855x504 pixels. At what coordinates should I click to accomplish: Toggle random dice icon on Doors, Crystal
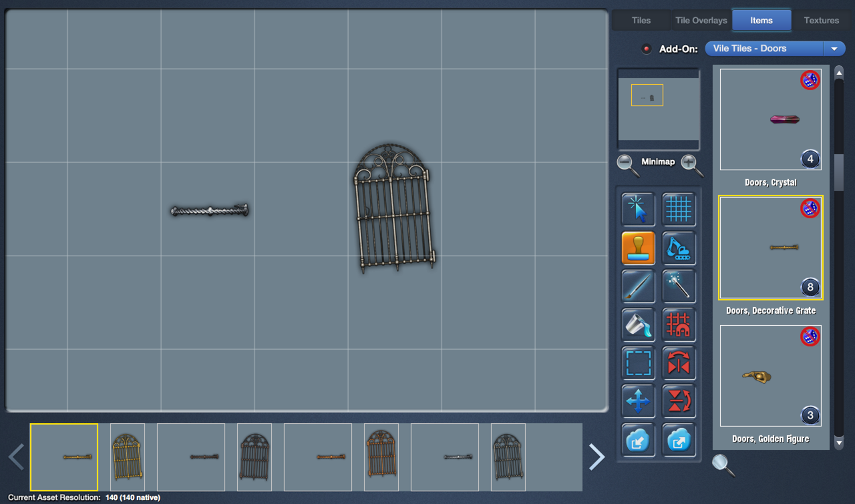click(x=810, y=80)
